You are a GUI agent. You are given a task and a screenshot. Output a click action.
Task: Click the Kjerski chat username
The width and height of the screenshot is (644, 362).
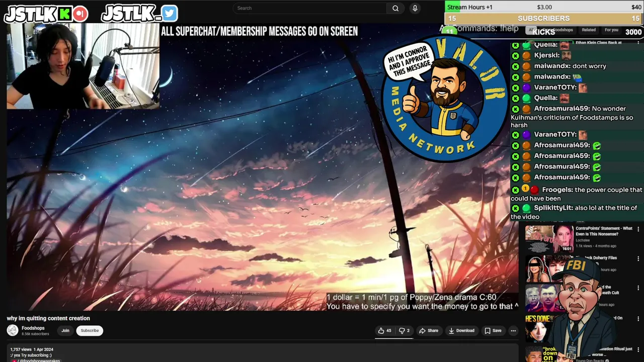tap(545, 55)
